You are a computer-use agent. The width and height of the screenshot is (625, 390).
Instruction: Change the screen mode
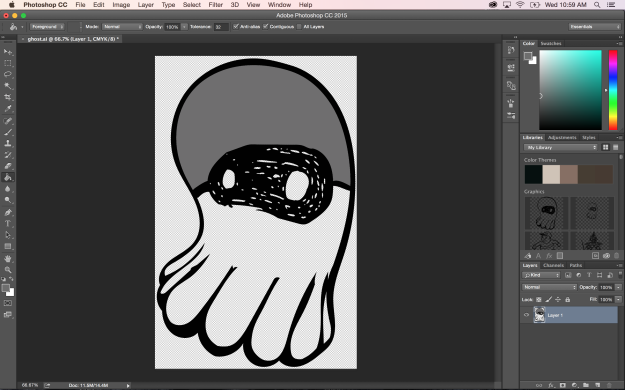pos(8,314)
